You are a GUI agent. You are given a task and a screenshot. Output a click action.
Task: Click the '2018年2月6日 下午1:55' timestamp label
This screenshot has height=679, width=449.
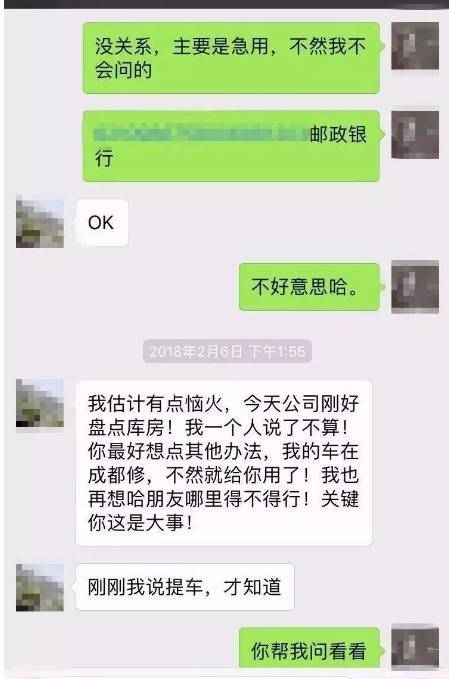(x=227, y=351)
